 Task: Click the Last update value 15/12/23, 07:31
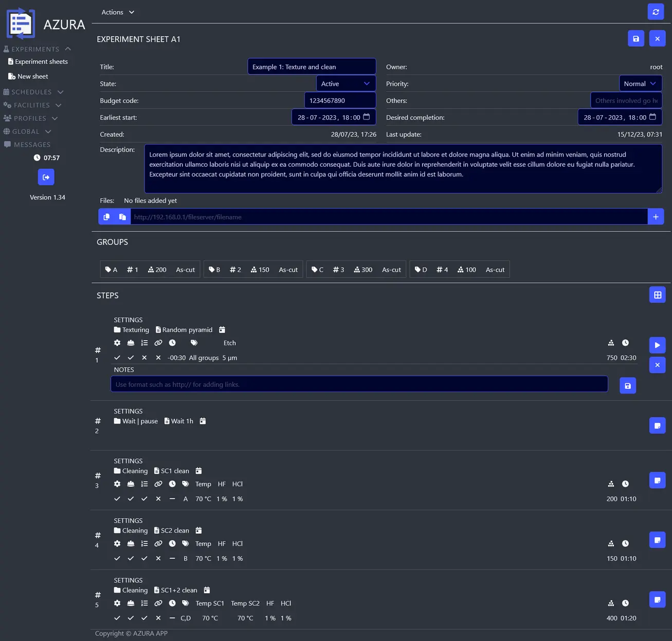point(640,134)
